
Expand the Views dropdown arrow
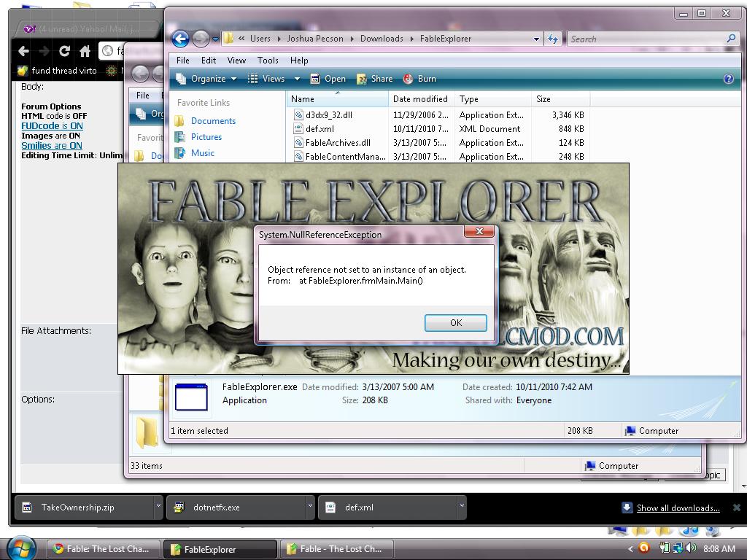pos(297,79)
